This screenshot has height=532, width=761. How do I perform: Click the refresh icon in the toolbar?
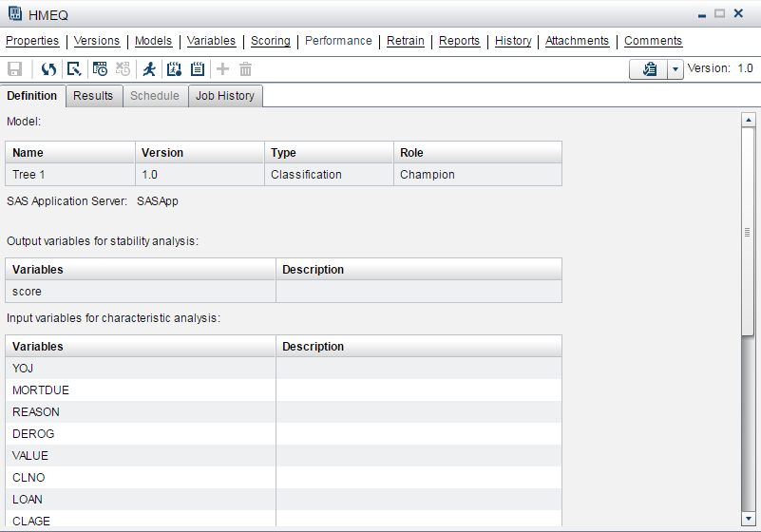(x=48, y=69)
